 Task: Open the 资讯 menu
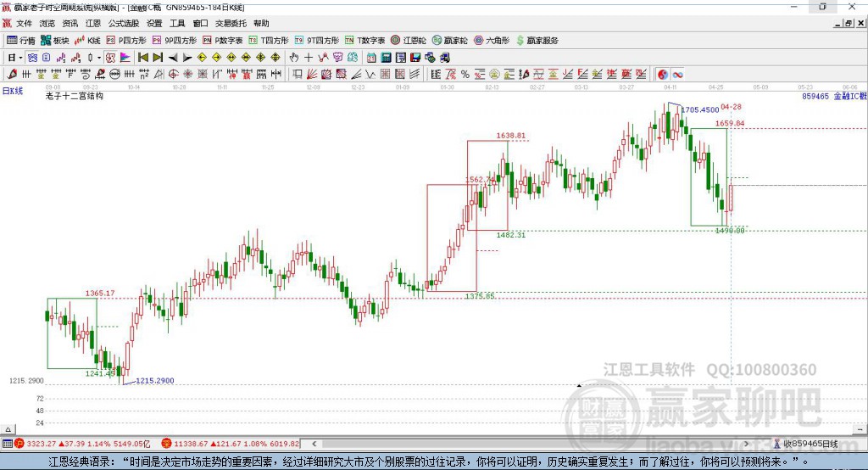coord(70,23)
